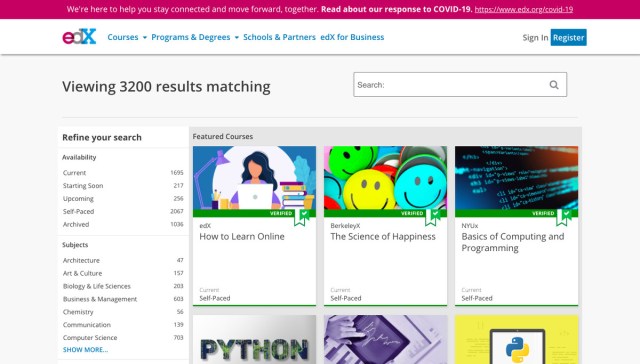Open Schools & Partners page
This screenshot has height=364, width=640.
[280, 37]
